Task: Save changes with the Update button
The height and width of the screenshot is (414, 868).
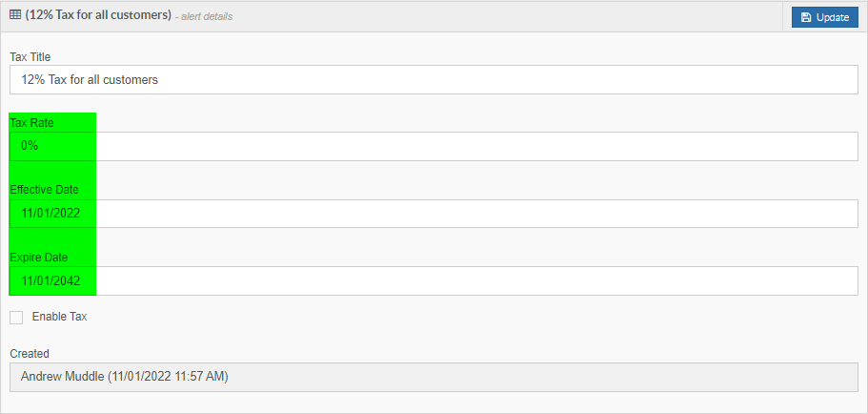Action: 825,17
